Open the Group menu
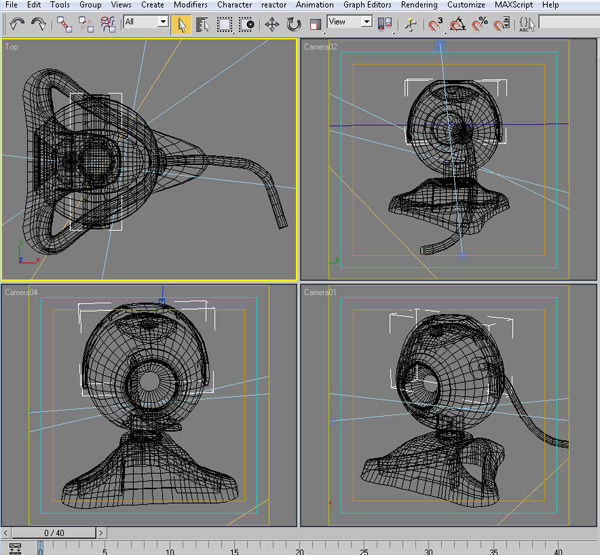The width and height of the screenshot is (600, 555). tap(90, 5)
